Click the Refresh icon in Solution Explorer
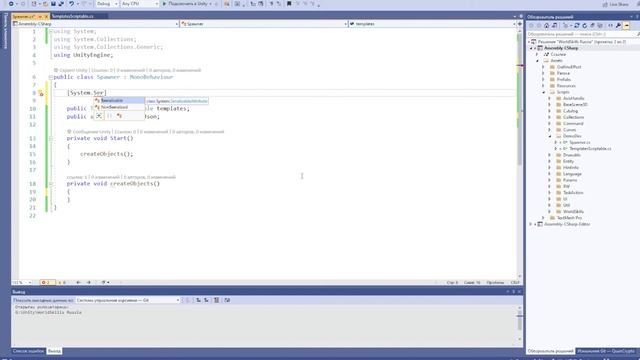Image resolution: width=640 pixels, height=360 pixels. tap(584, 25)
